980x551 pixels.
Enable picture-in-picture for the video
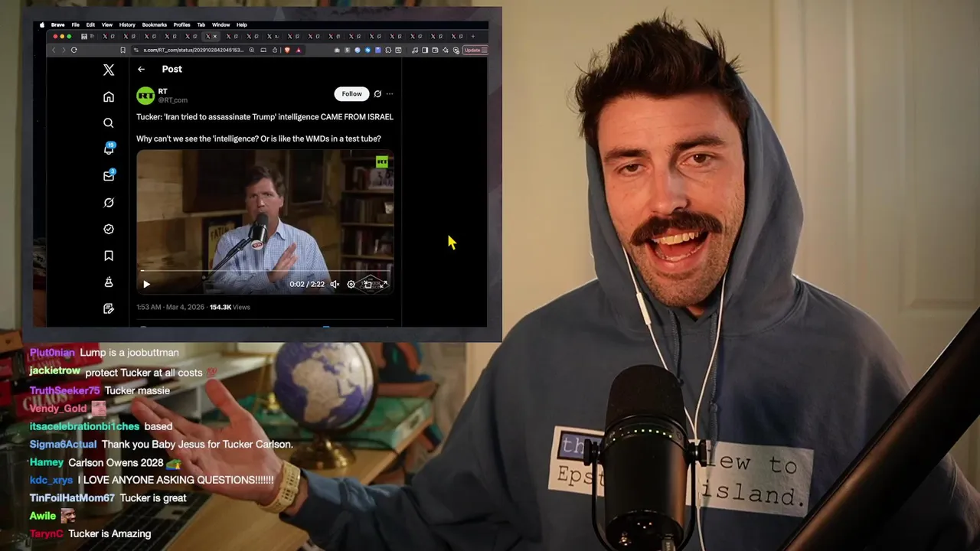point(367,284)
